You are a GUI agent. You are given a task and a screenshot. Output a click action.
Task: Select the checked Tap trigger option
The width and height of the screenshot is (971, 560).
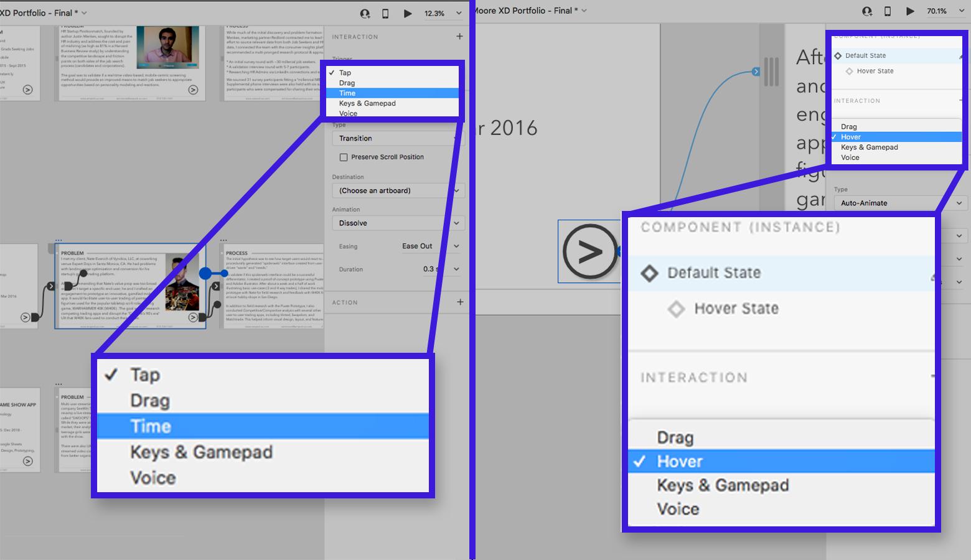(345, 72)
